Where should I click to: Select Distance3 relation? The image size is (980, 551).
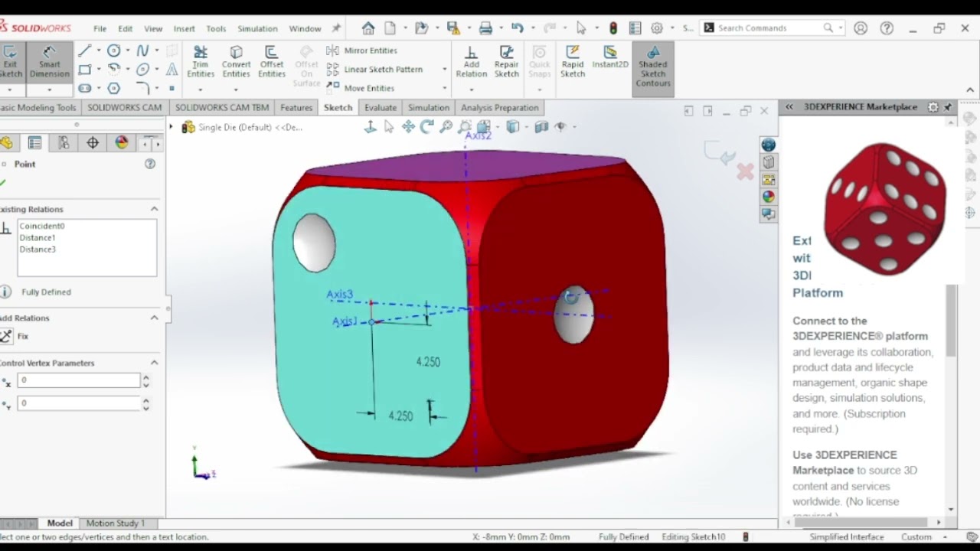38,249
